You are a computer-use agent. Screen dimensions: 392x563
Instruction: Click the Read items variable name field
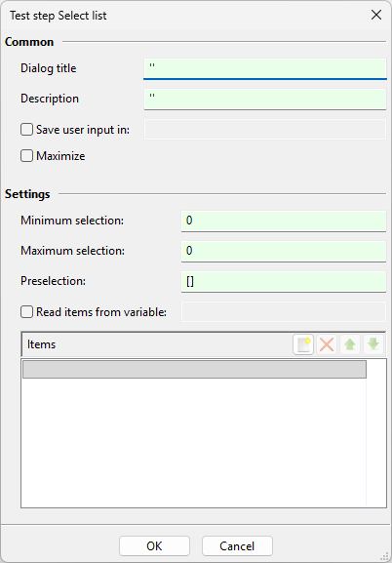(284, 311)
